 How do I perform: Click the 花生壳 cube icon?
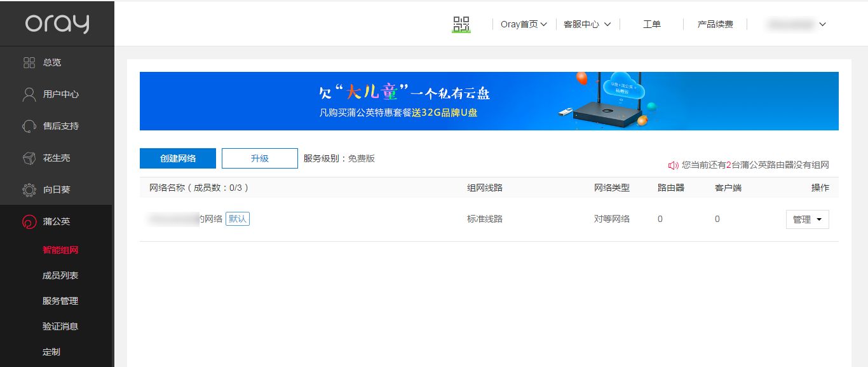pos(29,158)
